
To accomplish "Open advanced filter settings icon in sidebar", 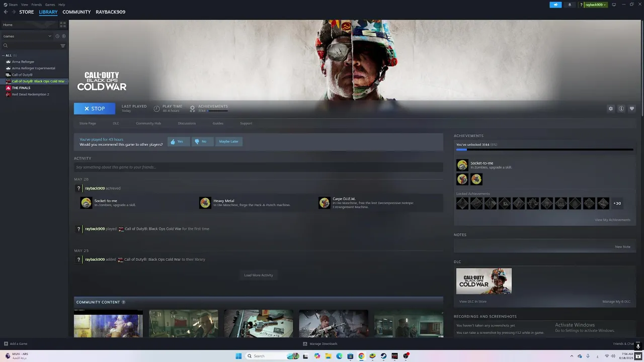I will 63,46.
